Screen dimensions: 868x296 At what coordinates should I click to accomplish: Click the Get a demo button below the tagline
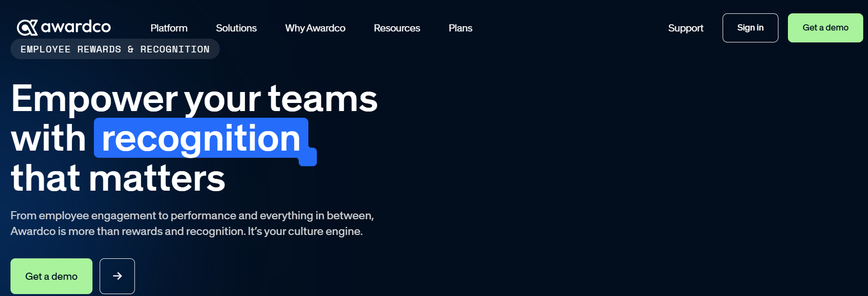pyautogui.click(x=51, y=276)
